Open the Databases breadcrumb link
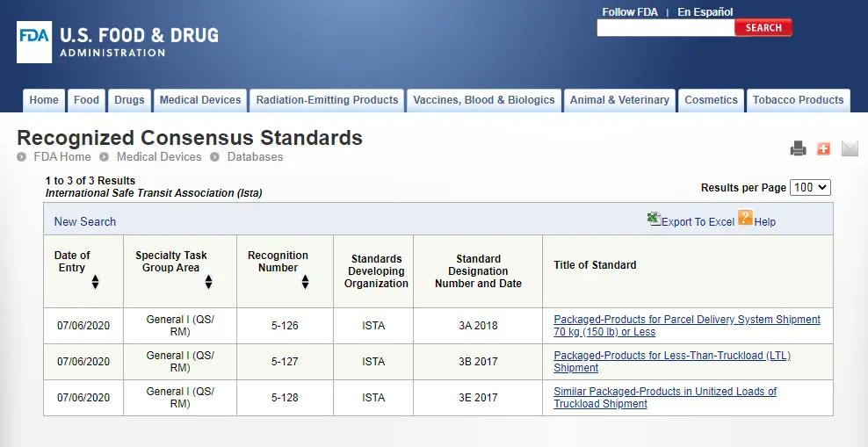 (255, 156)
